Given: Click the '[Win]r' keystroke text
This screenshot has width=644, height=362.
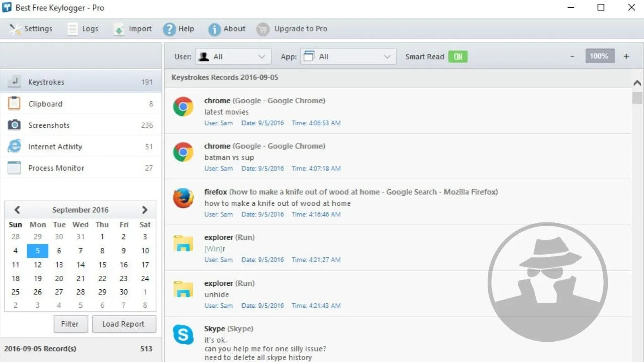Looking at the screenshot, I should tap(215, 249).
